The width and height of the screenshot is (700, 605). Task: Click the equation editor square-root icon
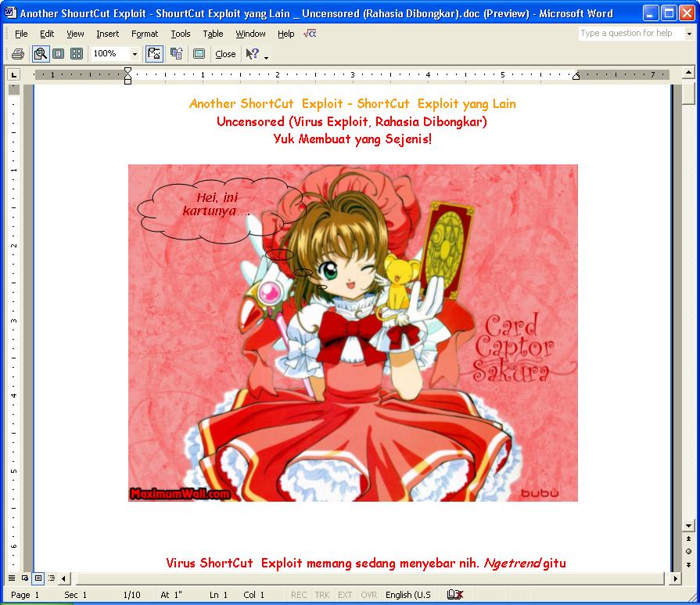tap(310, 34)
